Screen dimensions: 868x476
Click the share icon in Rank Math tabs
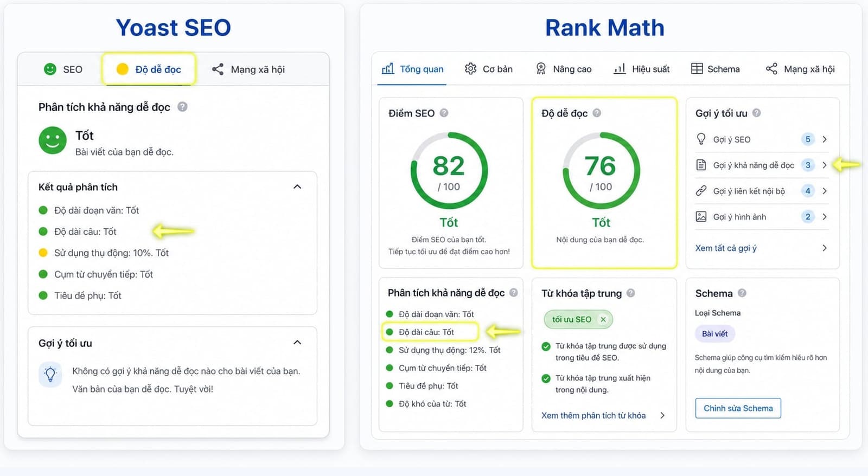click(771, 68)
